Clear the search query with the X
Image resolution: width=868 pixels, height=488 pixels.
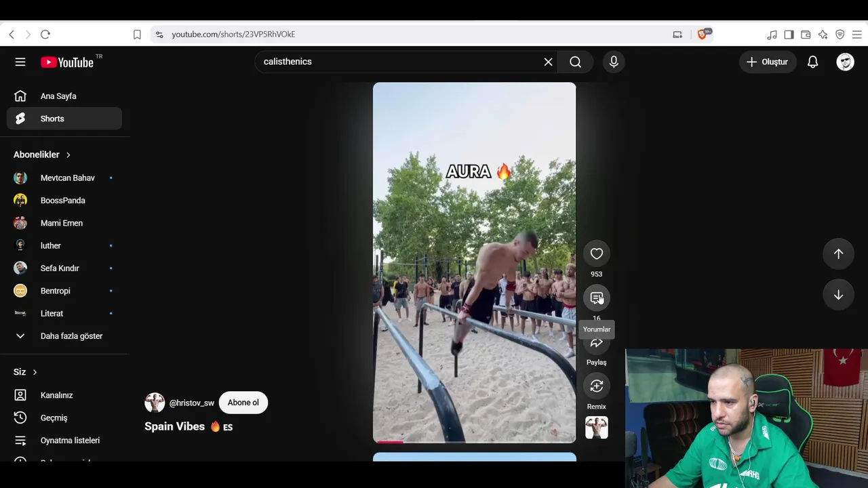[x=549, y=62]
